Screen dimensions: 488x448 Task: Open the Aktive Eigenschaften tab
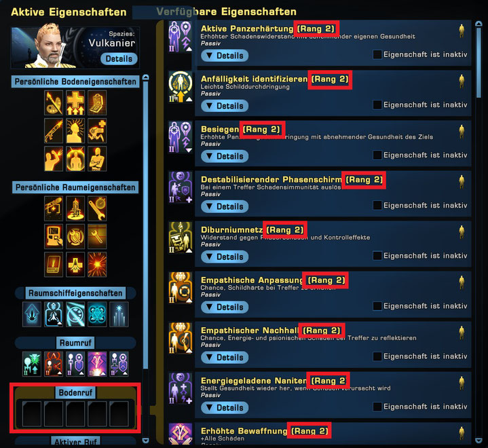(69, 12)
